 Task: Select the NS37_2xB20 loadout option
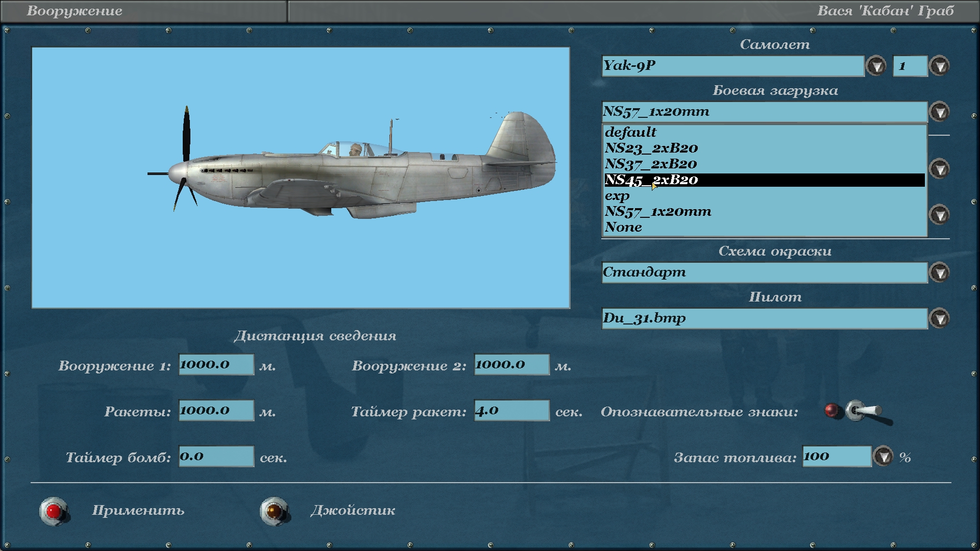click(651, 164)
